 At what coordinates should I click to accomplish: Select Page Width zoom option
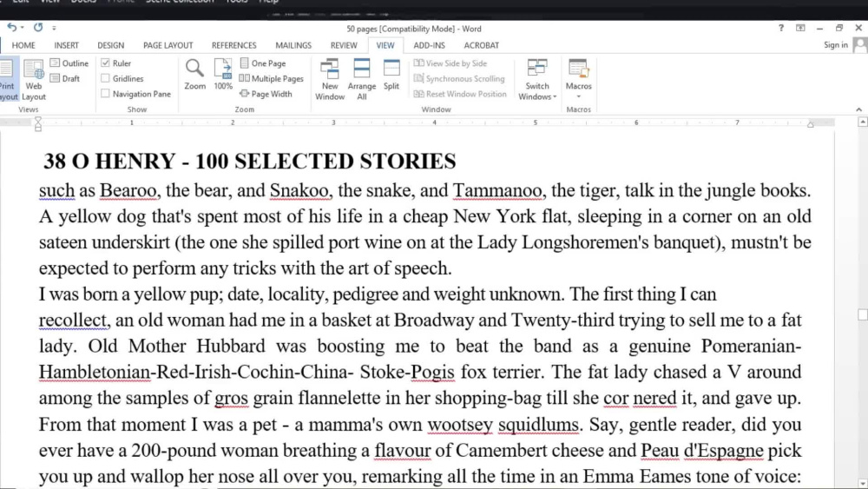click(266, 94)
